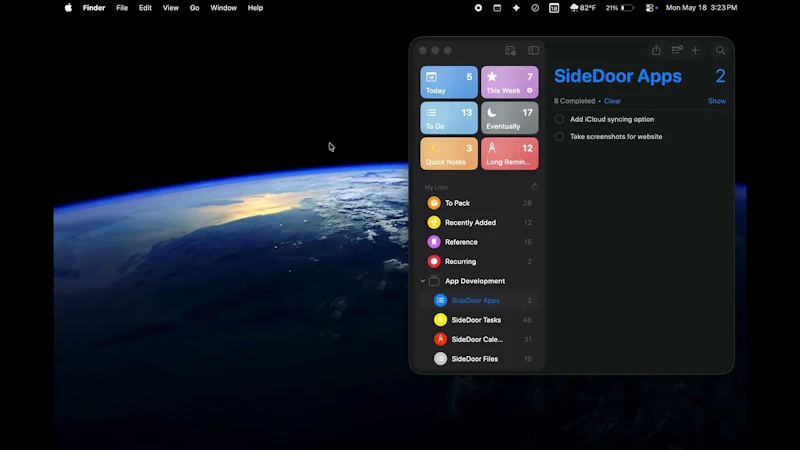Viewport: 800px width, 450px height.
Task: Click the screen recording icon in menu bar
Action: [x=478, y=8]
